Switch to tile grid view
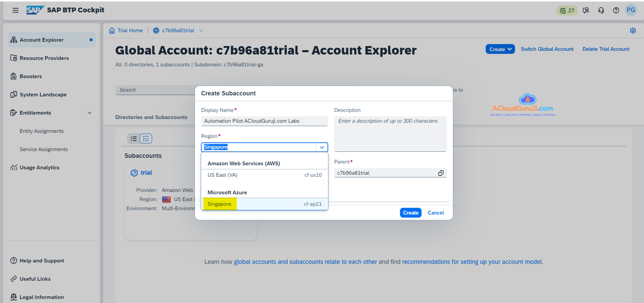 point(146,139)
